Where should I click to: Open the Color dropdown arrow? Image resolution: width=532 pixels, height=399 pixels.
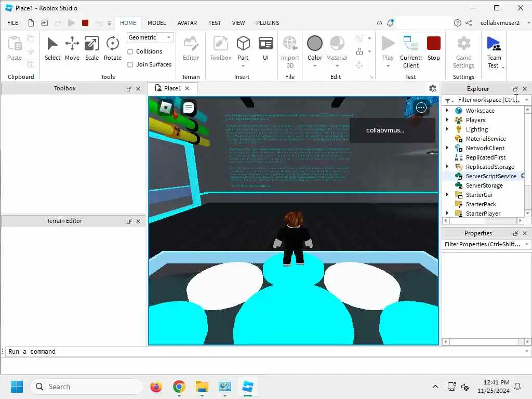click(314, 66)
